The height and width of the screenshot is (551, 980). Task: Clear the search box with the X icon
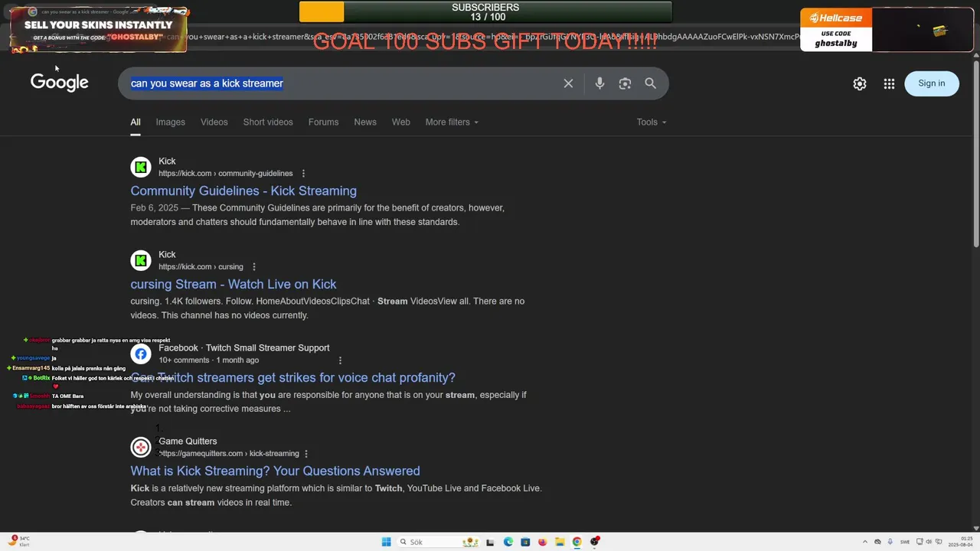568,83
